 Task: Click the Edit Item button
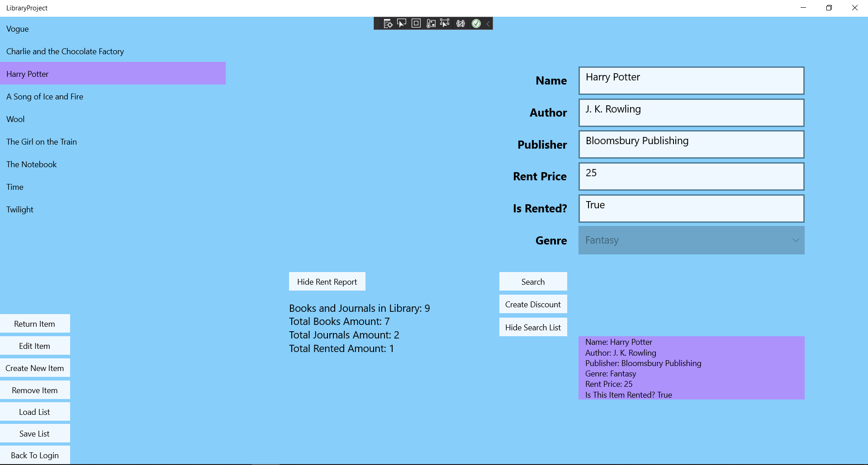point(35,346)
